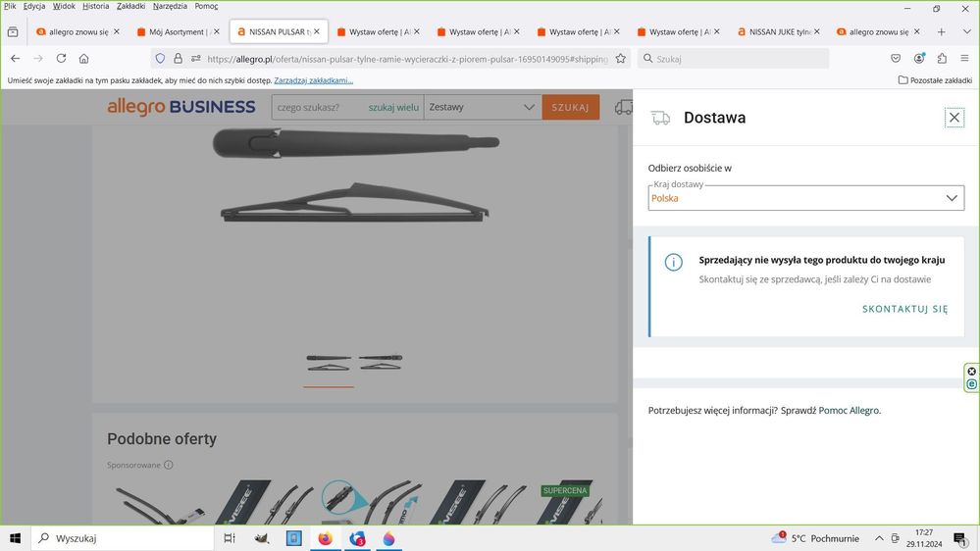Open the Narzędzia menu
Viewport: 980px width, 551px height.
coord(170,6)
